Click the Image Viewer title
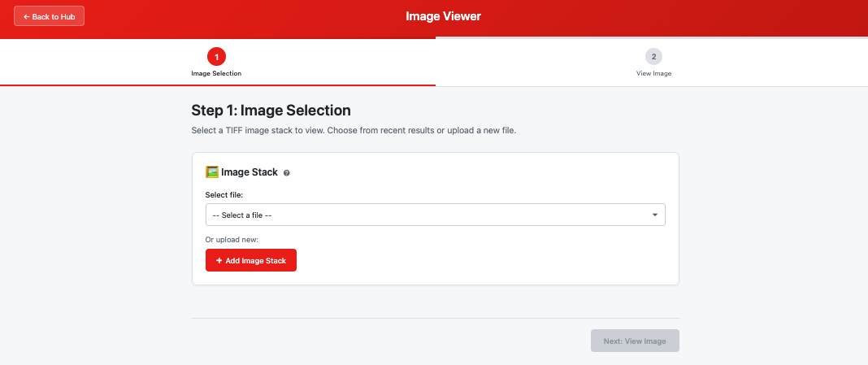The width and height of the screenshot is (868, 365). pos(444,16)
